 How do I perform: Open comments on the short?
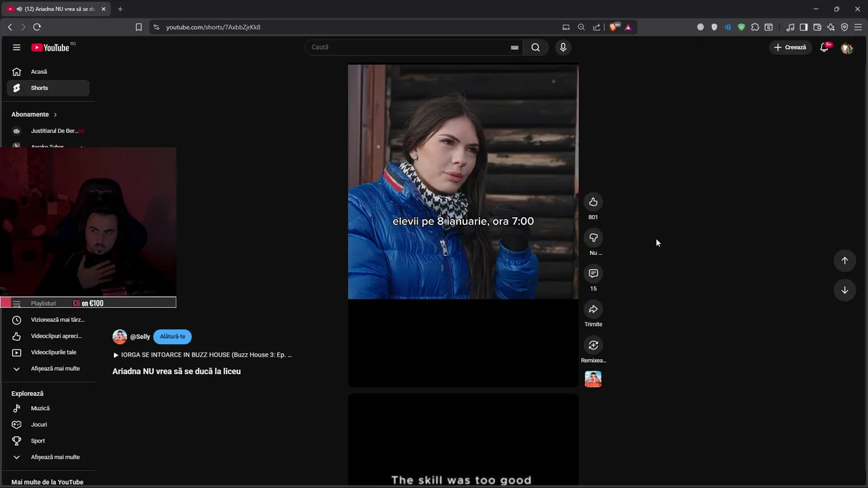coord(593,273)
